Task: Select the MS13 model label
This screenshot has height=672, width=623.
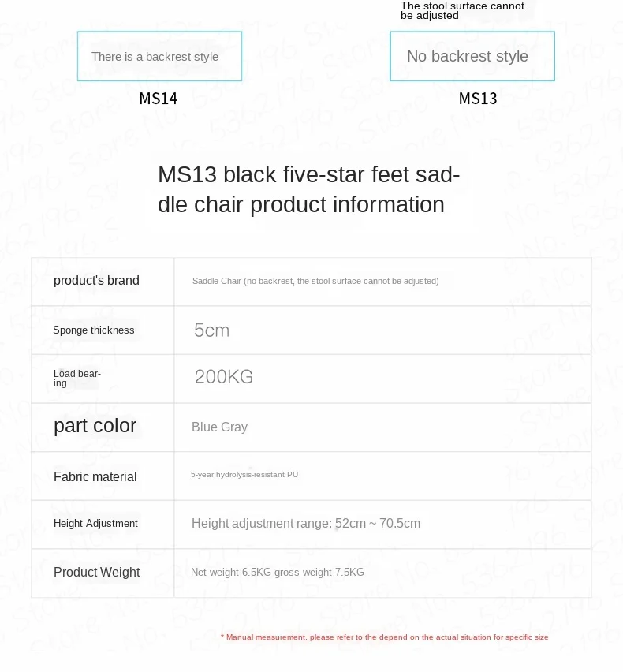Action: (x=478, y=99)
